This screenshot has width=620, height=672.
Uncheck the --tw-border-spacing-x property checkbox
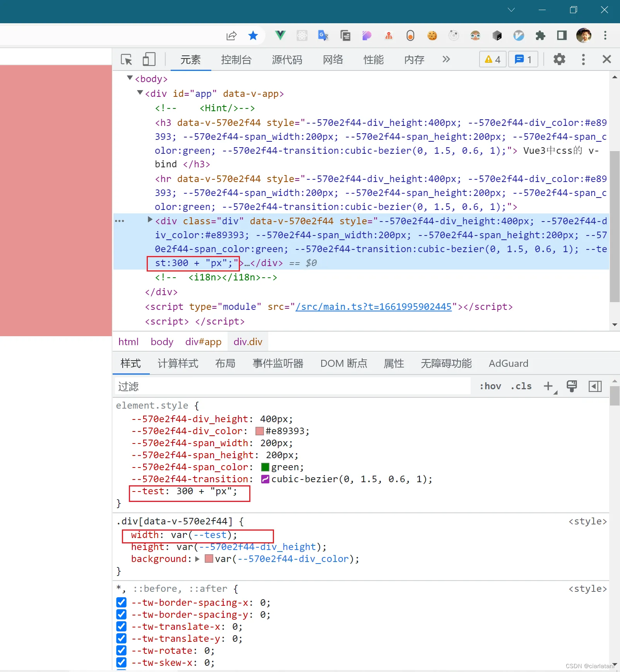point(122,602)
